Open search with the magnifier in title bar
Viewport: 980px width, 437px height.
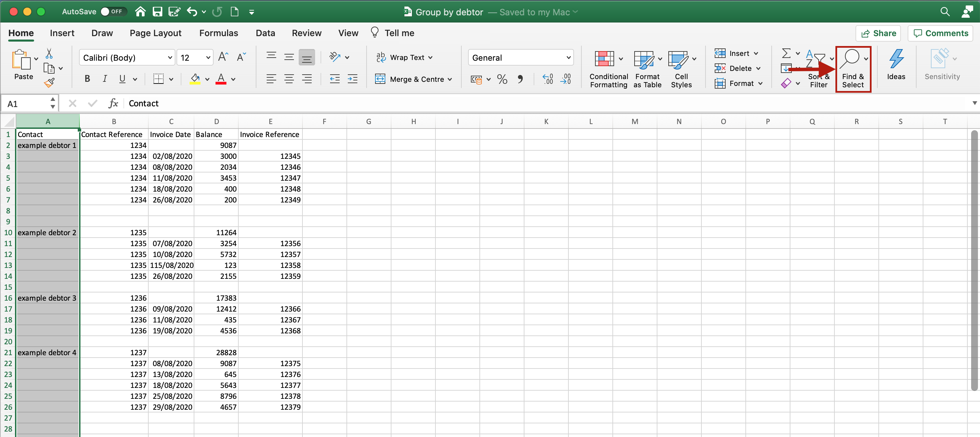(x=945, y=12)
